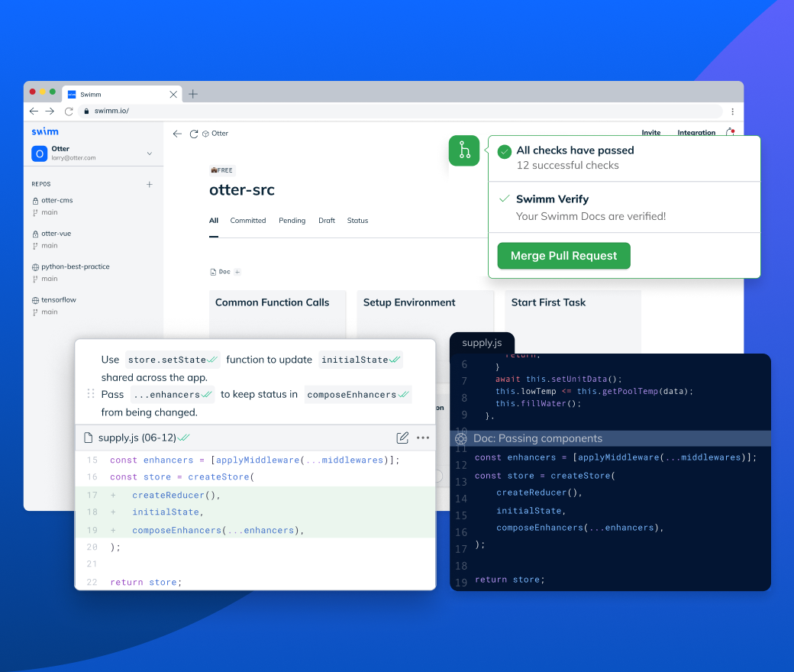The height and width of the screenshot is (672, 794).
Task: Click the All checks have passed row
Action: (x=624, y=158)
